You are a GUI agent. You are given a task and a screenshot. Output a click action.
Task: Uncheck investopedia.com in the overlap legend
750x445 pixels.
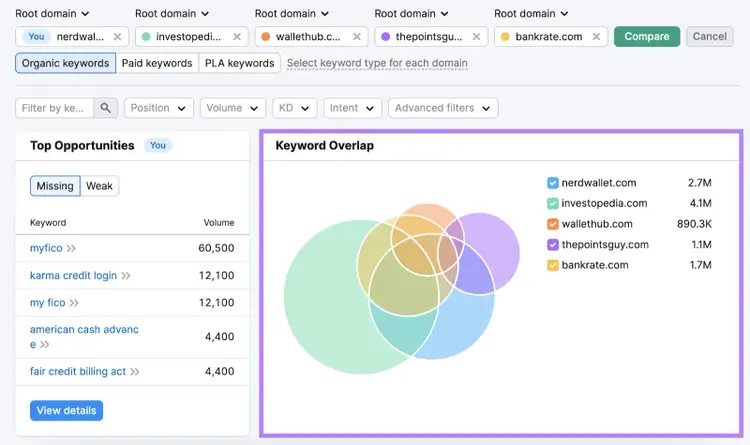pos(552,203)
